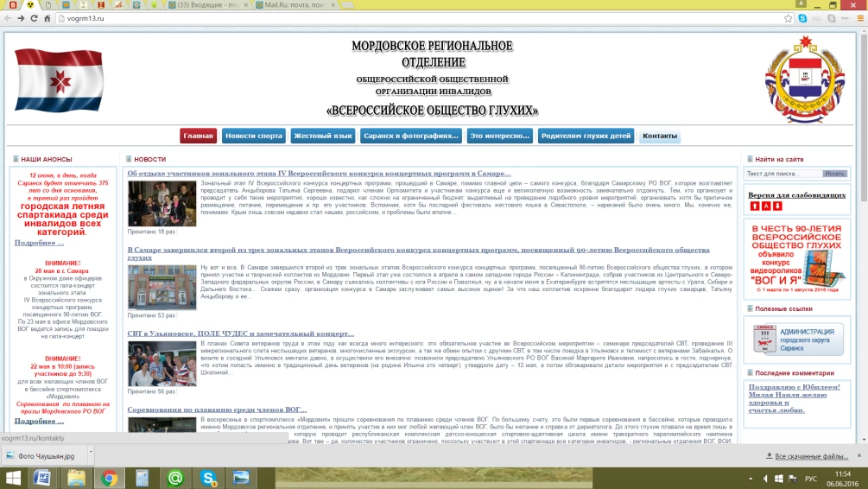Show hidden system tray icons arrow
Image resolution: width=868 pixels, height=489 pixels.
pos(751,479)
